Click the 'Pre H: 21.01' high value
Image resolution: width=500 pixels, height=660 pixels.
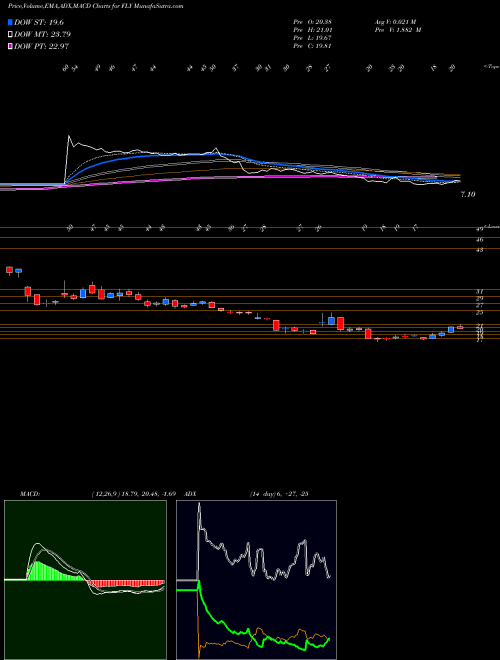[x=314, y=30]
